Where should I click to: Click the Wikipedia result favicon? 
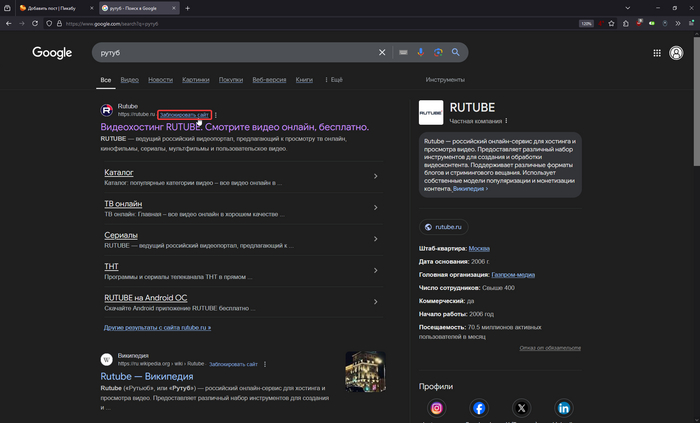click(106, 359)
